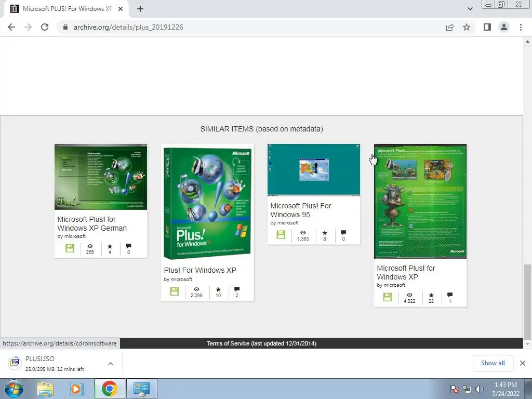Open the Chrome profile menu

[504, 27]
